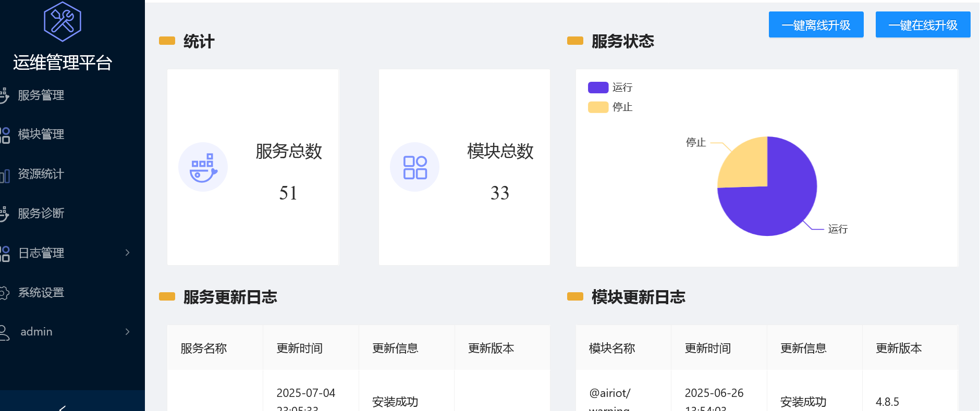The width and height of the screenshot is (980, 411).
Task: Click the 停止 pie chart label
Action: pos(696,143)
